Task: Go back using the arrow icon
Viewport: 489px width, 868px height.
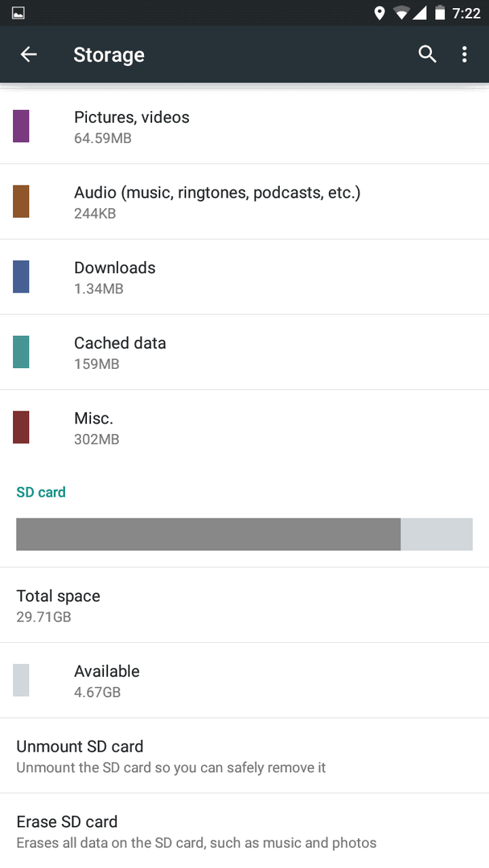Action: coord(28,55)
